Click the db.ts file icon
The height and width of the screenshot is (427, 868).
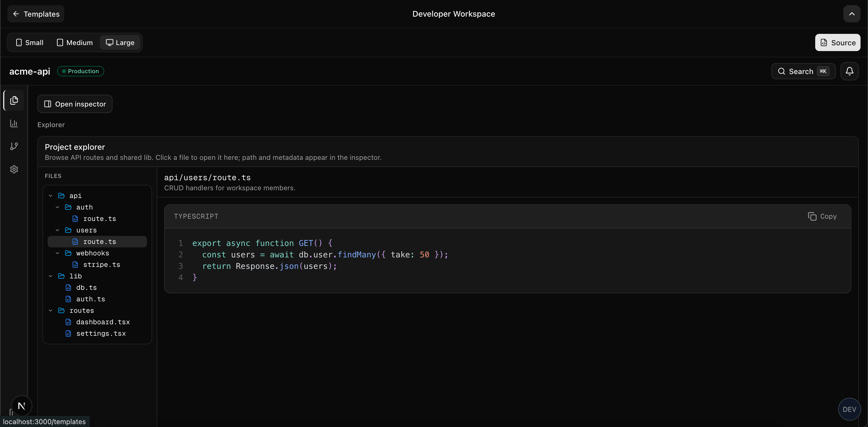tap(68, 288)
